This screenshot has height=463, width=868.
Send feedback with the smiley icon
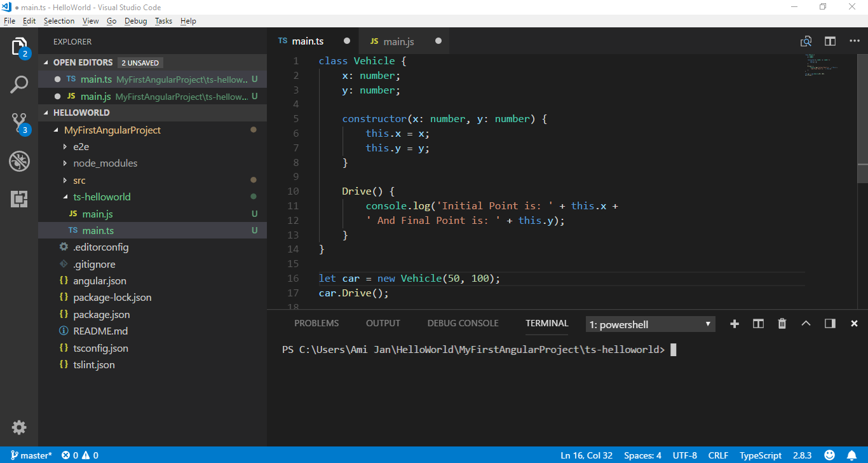pos(829,455)
